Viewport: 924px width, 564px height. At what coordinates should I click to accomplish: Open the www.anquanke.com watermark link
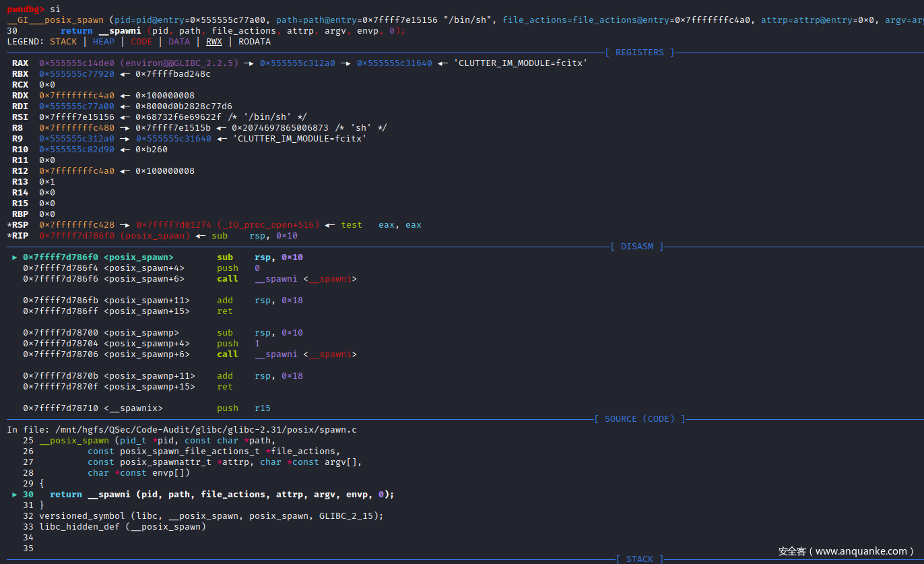pyautogui.click(x=846, y=551)
